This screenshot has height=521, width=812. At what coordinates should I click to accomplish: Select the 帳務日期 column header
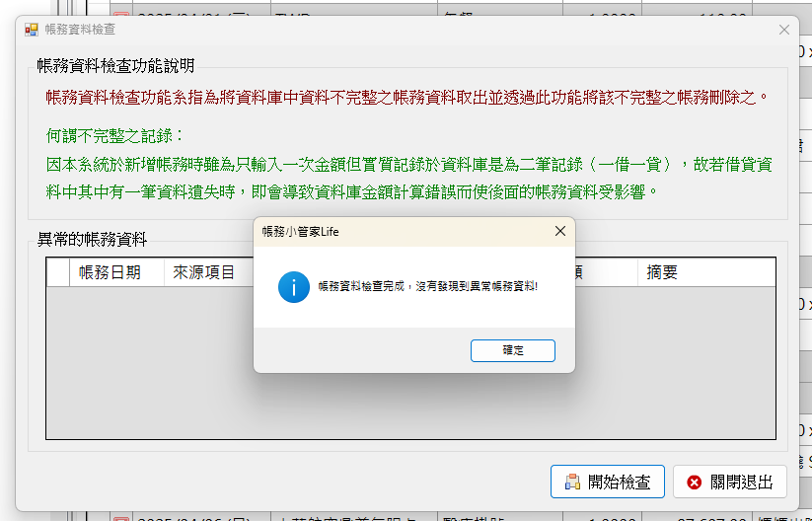(x=116, y=272)
